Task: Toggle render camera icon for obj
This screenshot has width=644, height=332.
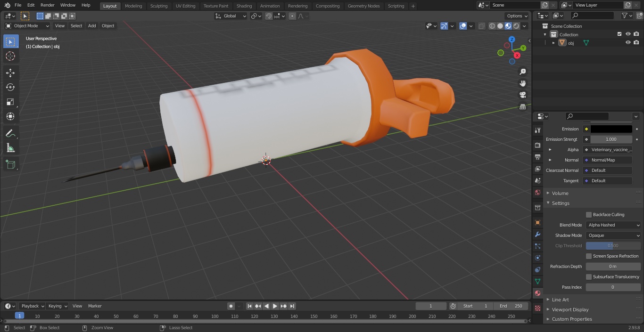Action: [636, 43]
